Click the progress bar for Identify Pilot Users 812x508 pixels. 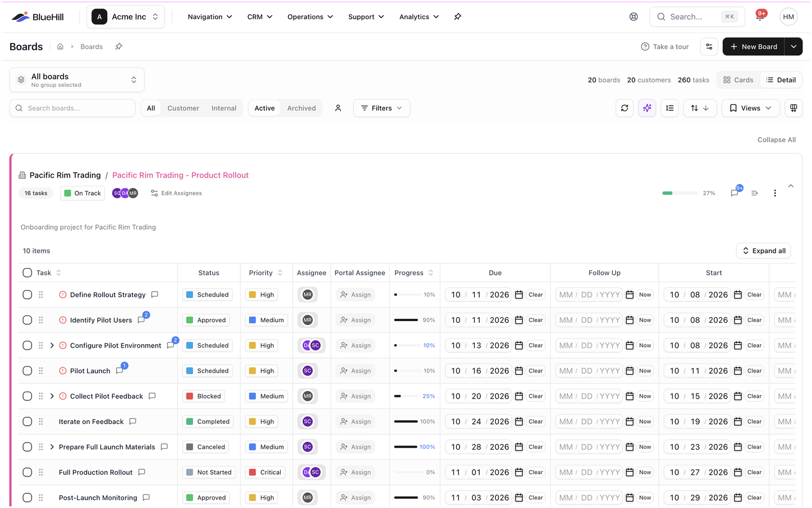coord(406,320)
